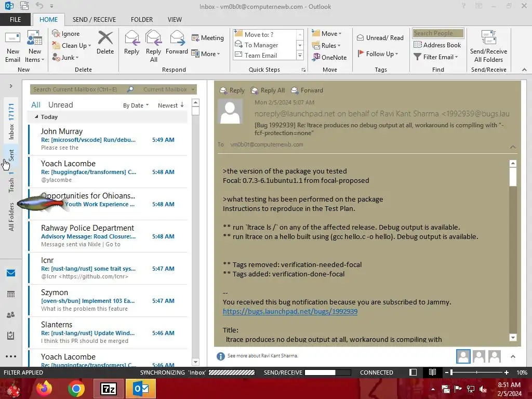Viewport: 532px width, 399px height.
Task: Collapse the ribbon with the chevron
Action: (x=524, y=70)
